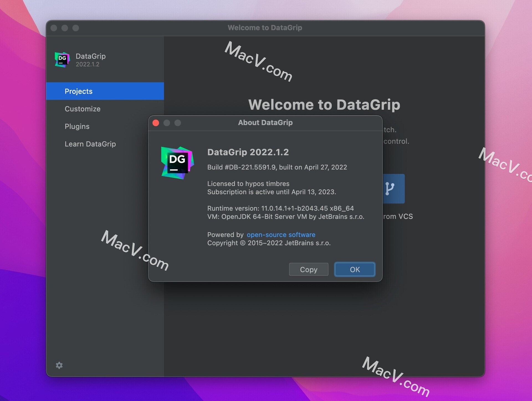
Task: Click the 'Licensed to hypos timbres' text
Action: 248,183
